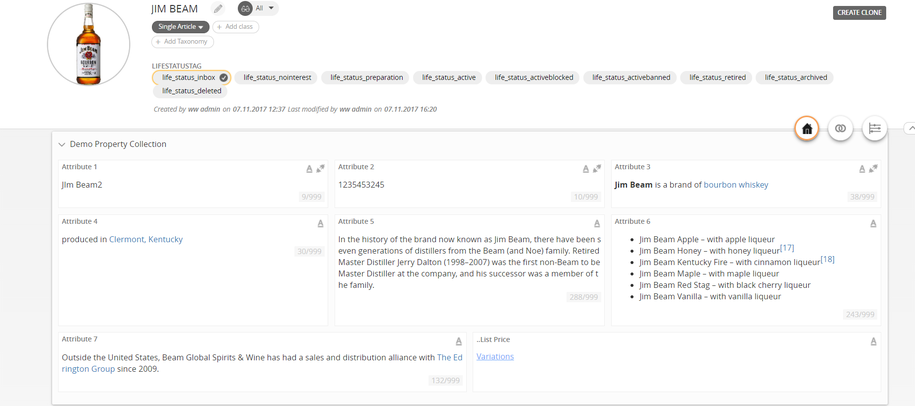Click the 288/999 character counter
Viewport: 915px width, 406px height.
[x=584, y=298]
